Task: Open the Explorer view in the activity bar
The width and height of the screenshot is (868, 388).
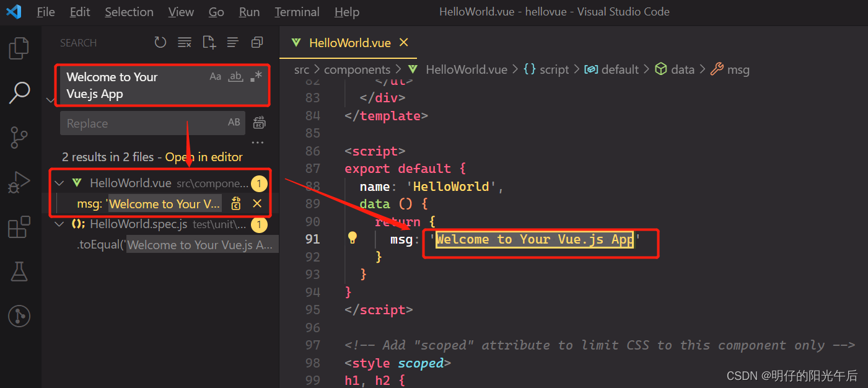Action: 19,48
